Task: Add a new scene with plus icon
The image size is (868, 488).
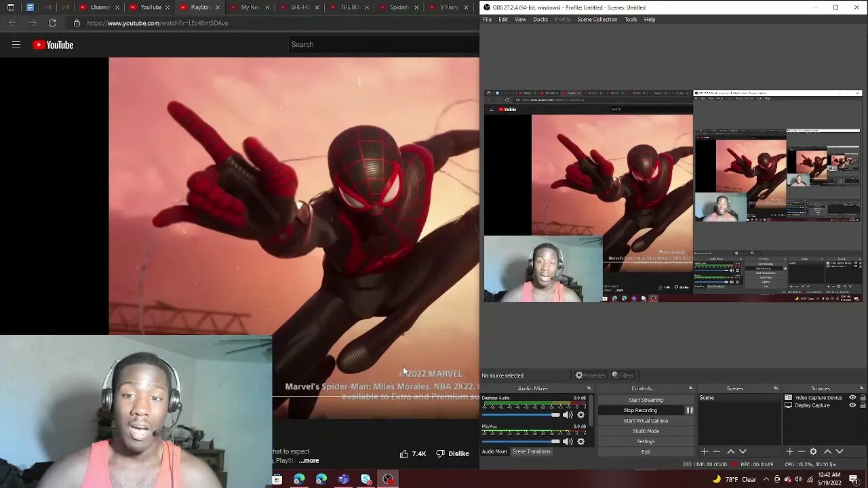Action: pyautogui.click(x=705, y=451)
